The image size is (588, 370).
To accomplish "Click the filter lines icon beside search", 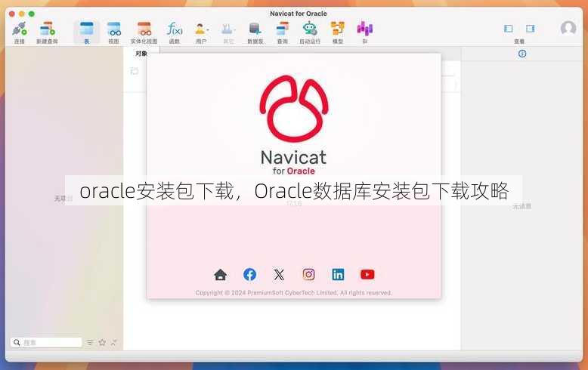I will point(91,342).
